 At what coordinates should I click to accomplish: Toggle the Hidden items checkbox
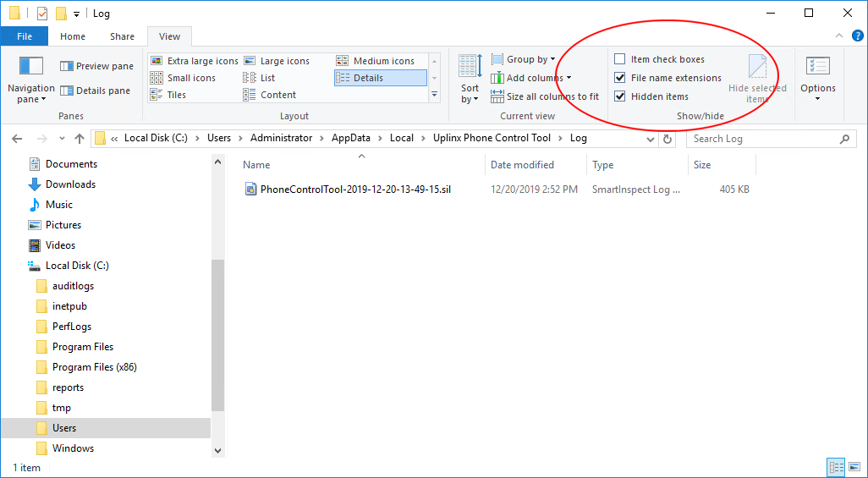620,96
